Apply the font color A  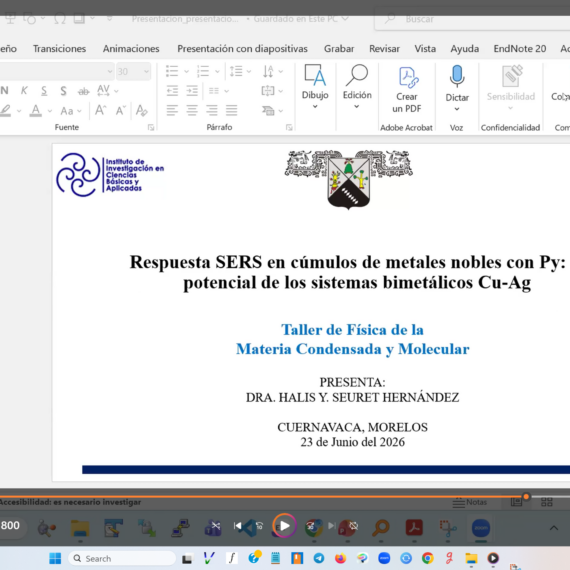pyautogui.click(x=36, y=111)
